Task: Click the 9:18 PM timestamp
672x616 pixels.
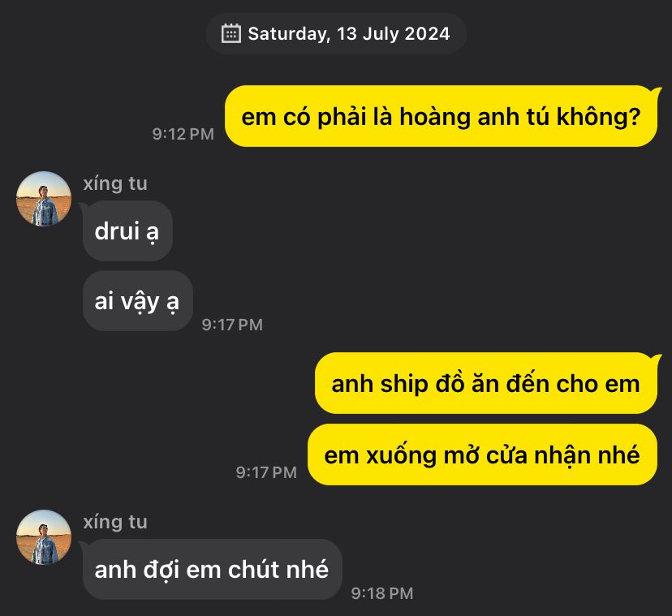Action: [x=382, y=593]
